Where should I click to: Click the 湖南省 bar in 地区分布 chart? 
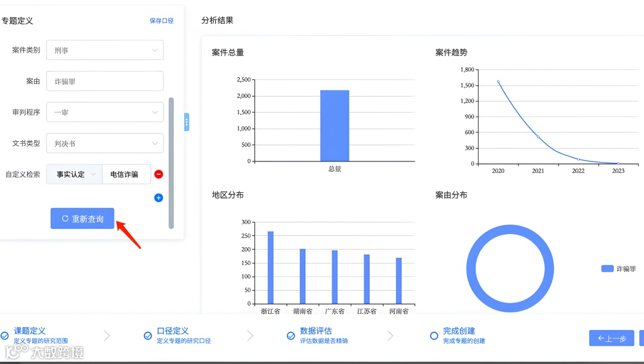point(303,276)
